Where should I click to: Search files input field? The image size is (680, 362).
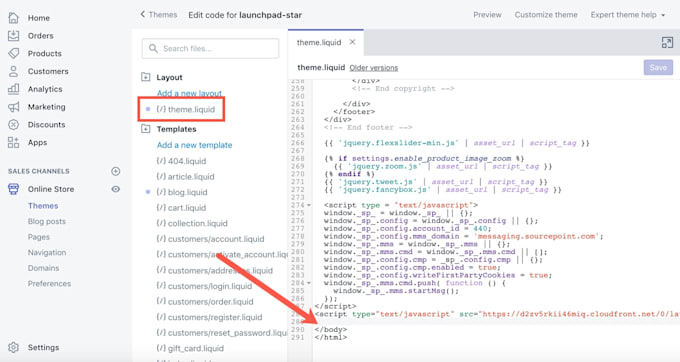pyautogui.click(x=210, y=48)
